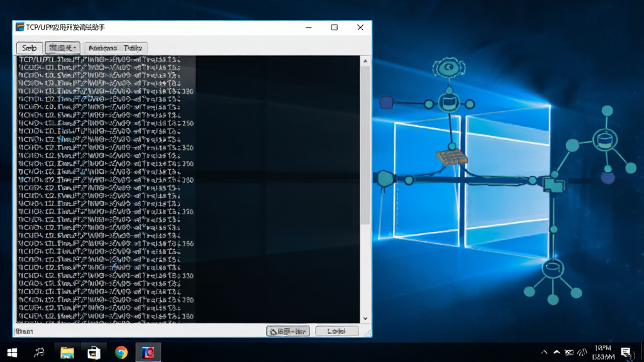The width and height of the screenshot is (644, 362).
Task: Click the log scrollbar's down arrow
Action: 365,319
